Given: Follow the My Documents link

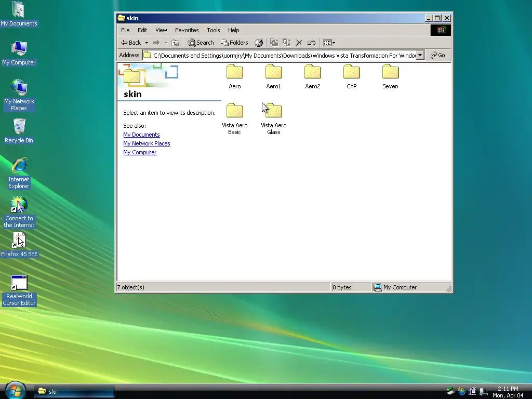Looking at the screenshot, I should coord(141,135).
